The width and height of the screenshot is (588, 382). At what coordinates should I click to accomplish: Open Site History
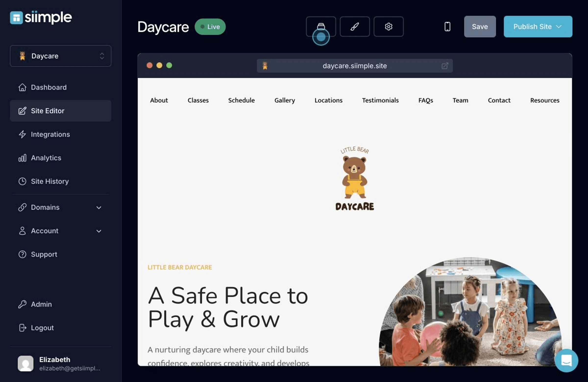pos(61,181)
